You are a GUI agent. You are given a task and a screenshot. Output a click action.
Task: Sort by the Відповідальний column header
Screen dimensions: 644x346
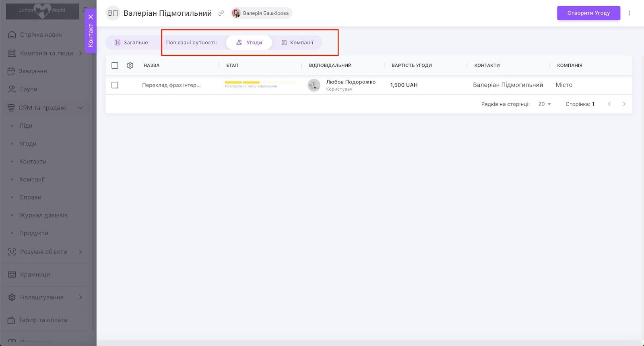[330, 65]
